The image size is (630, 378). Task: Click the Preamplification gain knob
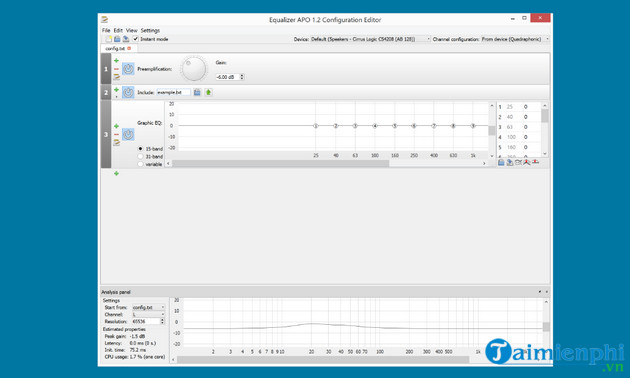(x=194, y=69)
